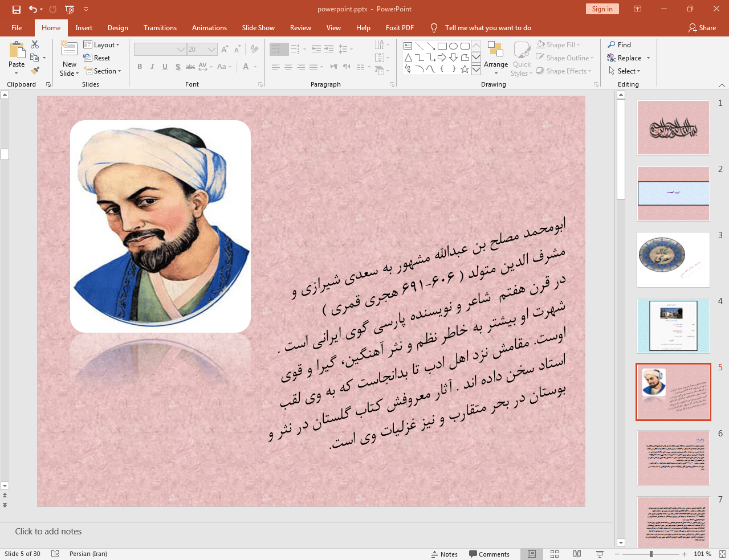The image size is (729, 560).
Task: Toggle Bold formatting
Action: pyautogui.click(x=140, y=67)
